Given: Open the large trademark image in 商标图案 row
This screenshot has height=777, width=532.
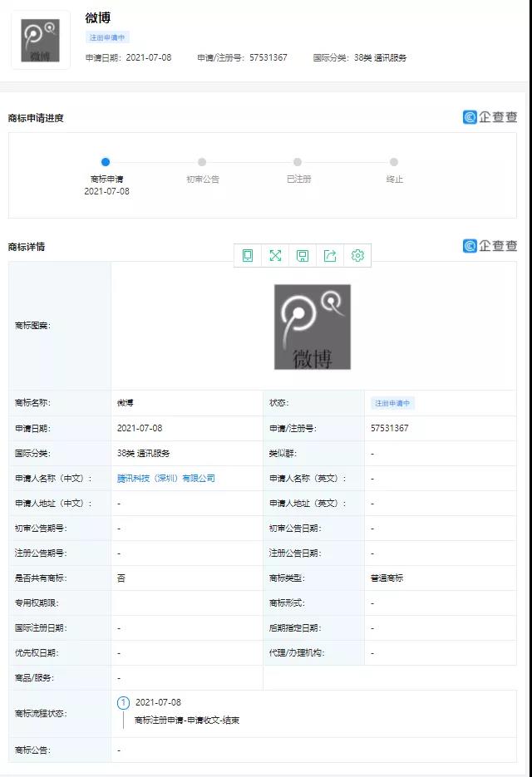Looking at the screenshot, I should point(313,327).
